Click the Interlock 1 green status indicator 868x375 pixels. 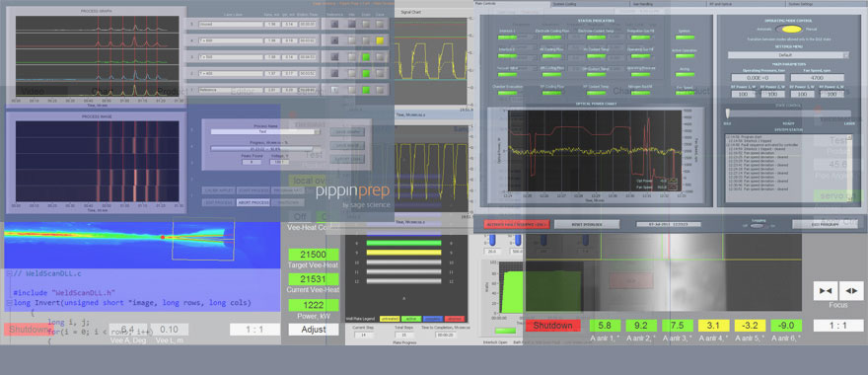coord(507,37)
